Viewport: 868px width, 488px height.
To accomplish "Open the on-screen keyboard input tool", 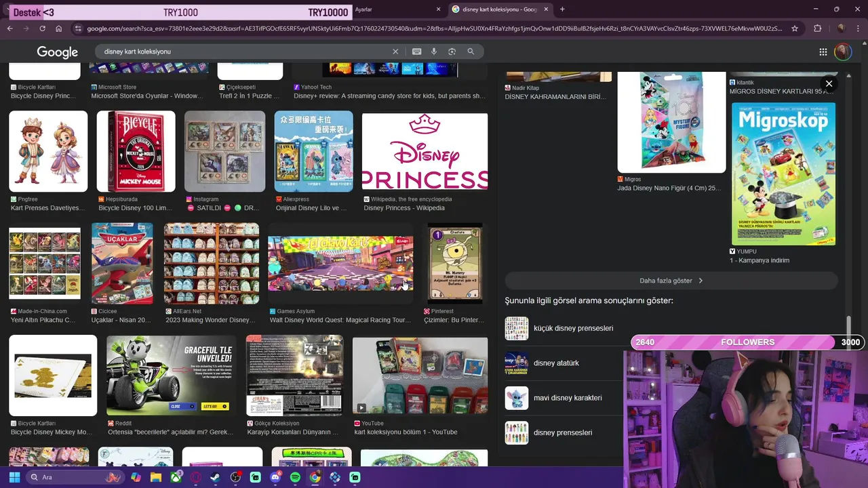I will tap(416, 52).
